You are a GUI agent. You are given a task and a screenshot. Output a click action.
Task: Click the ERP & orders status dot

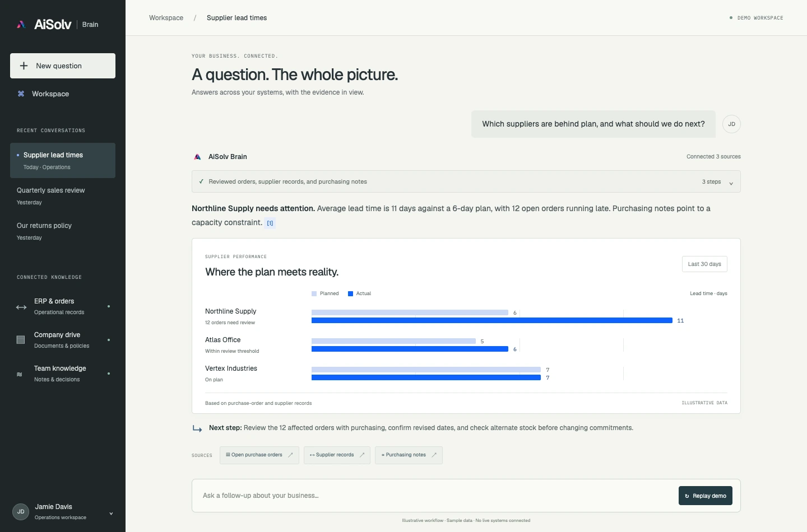coord(109,306)
